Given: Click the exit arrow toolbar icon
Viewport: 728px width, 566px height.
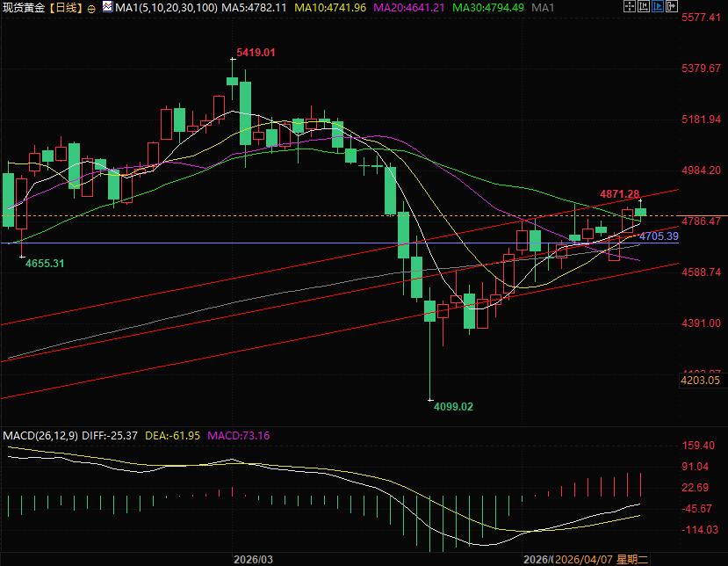Looking at the screenshot, I should point(671,6).
